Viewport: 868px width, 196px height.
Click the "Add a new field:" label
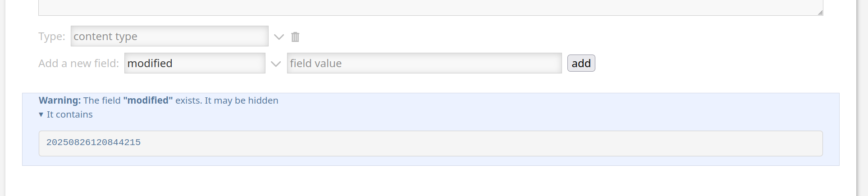click(78, 64)
